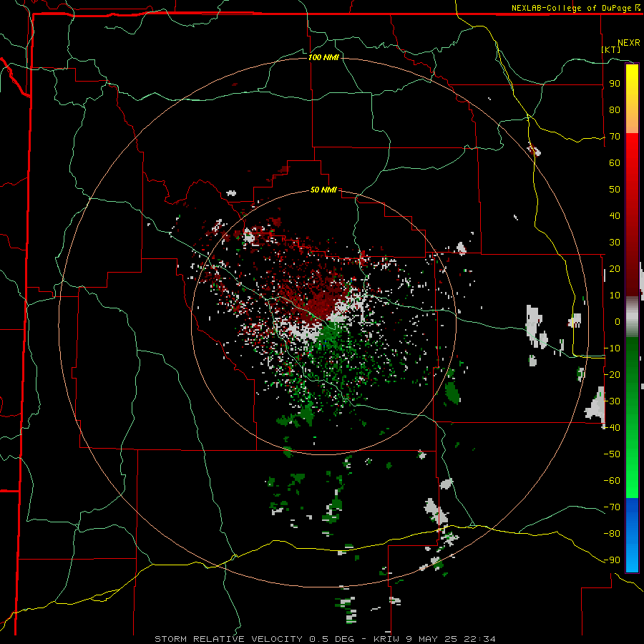Click the positive 90 value on velocity scale
644x644 pixels.
tap(615, 84)
